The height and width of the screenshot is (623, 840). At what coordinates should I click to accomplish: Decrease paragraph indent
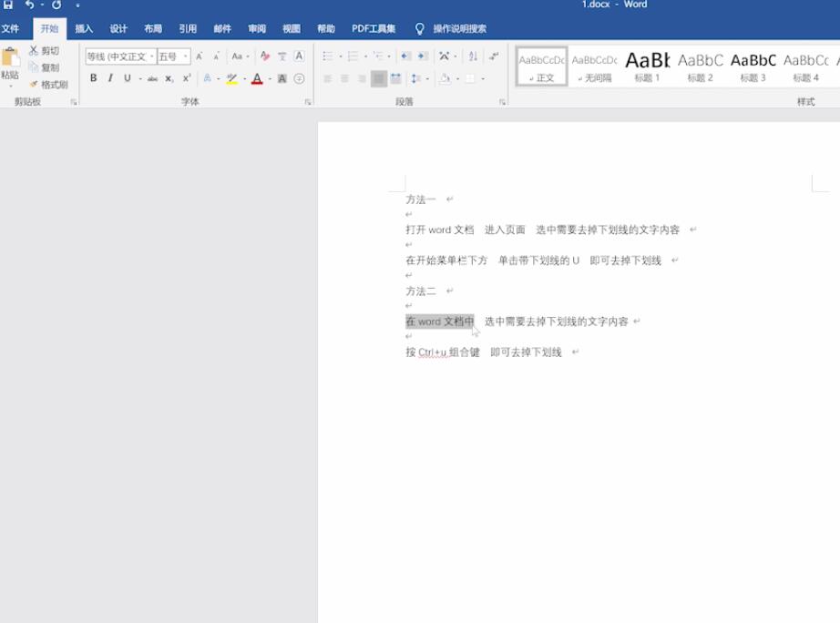pyautogui.click(x=406, y=56)
